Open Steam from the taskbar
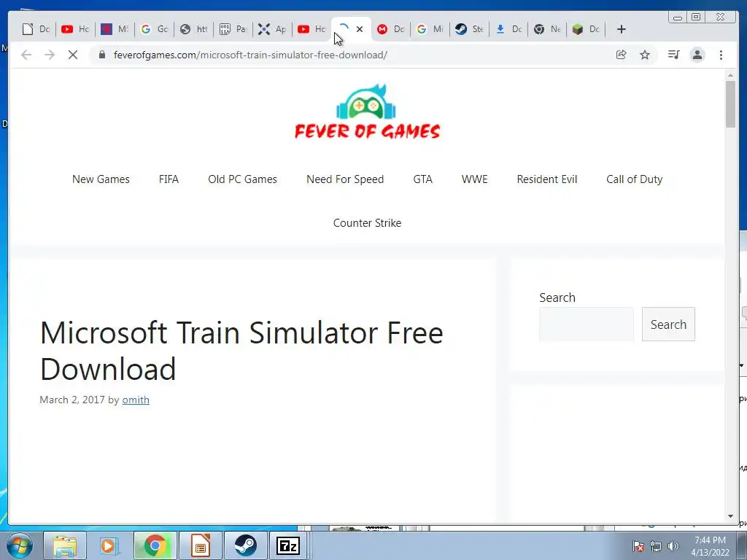This screenshot has width=747, height=560. [x=245, y=545]
